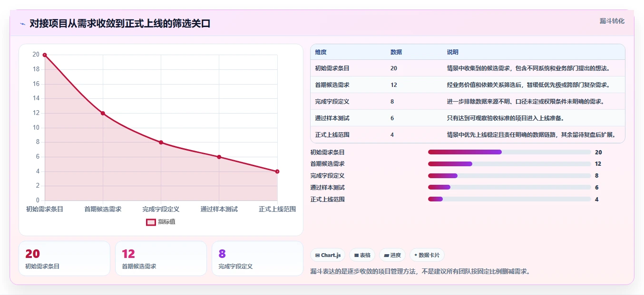Click the 首期候选需求 progress bar
The image size is (644, 295).
coord(509,164)
